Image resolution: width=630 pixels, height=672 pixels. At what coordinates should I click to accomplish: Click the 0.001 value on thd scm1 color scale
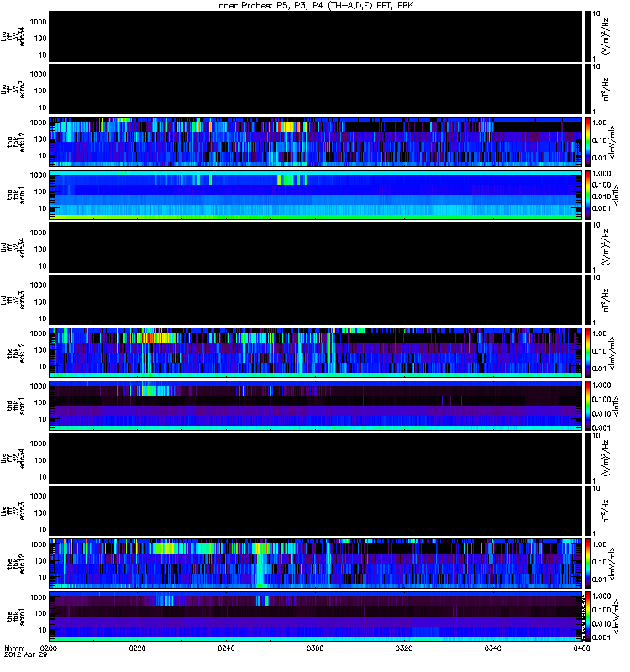pos(601,428)
